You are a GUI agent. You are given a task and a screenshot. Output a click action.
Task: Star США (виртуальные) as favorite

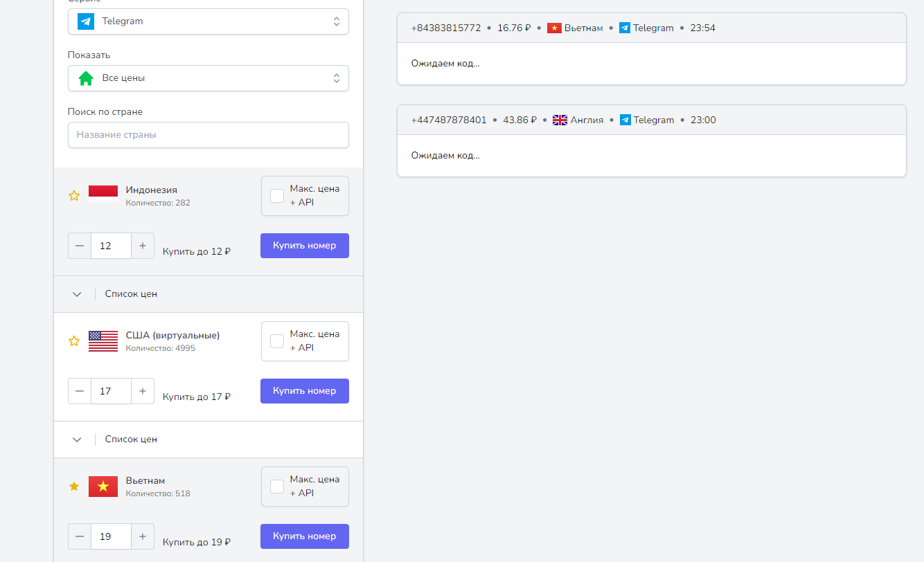pyautogui.click(x=74, y=341)
